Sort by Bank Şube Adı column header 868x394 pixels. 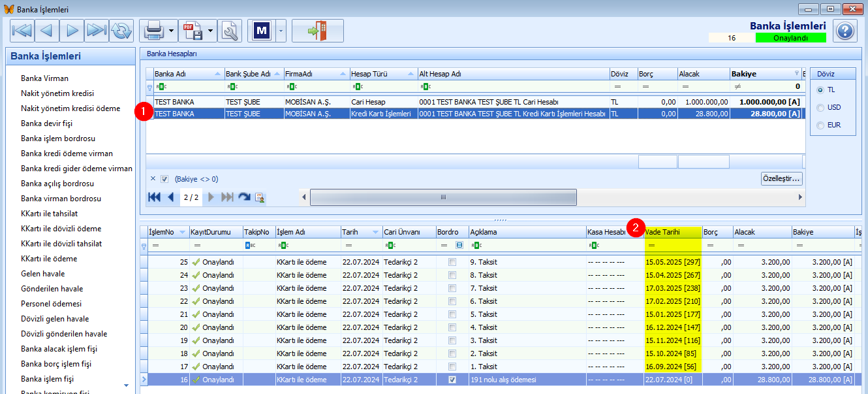pyautogui.click(x=255, y=74)
